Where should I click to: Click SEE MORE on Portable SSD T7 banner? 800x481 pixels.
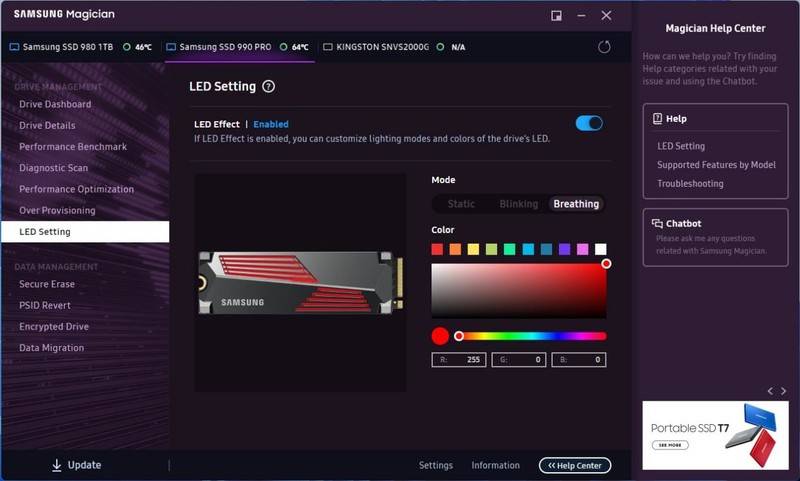tap(670, 445)
